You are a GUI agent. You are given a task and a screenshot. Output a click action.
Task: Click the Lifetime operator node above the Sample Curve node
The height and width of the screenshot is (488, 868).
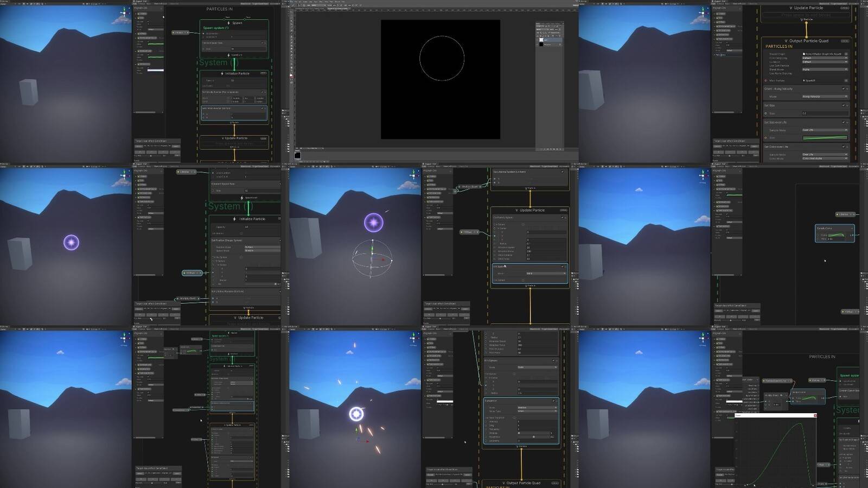tap(844, 214)
